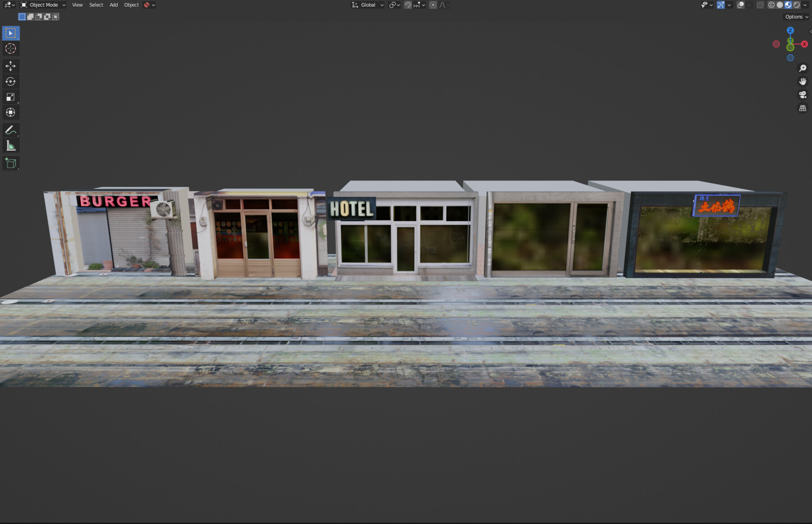
Task: Click the zoom magnifier icon in the viewport sidebar
Action: 803,68
